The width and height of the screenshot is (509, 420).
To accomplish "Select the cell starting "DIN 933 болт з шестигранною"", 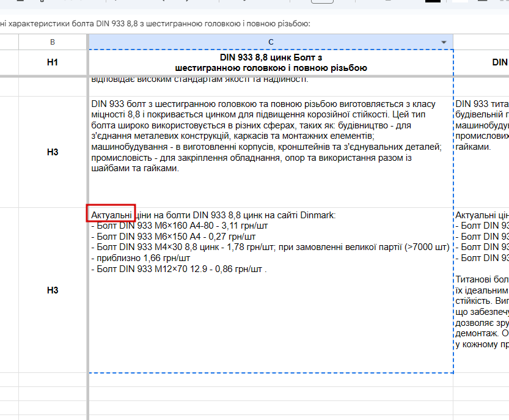I will pos(271,152).
